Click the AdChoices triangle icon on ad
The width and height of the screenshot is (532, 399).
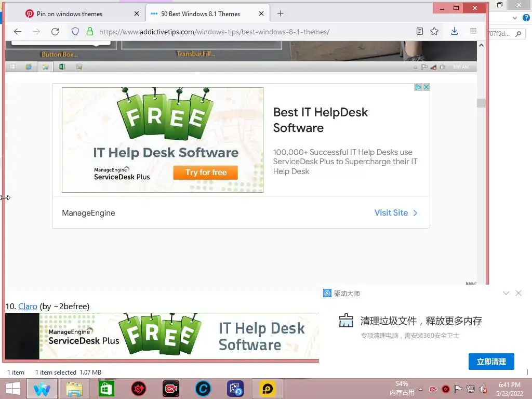point(418,87)
